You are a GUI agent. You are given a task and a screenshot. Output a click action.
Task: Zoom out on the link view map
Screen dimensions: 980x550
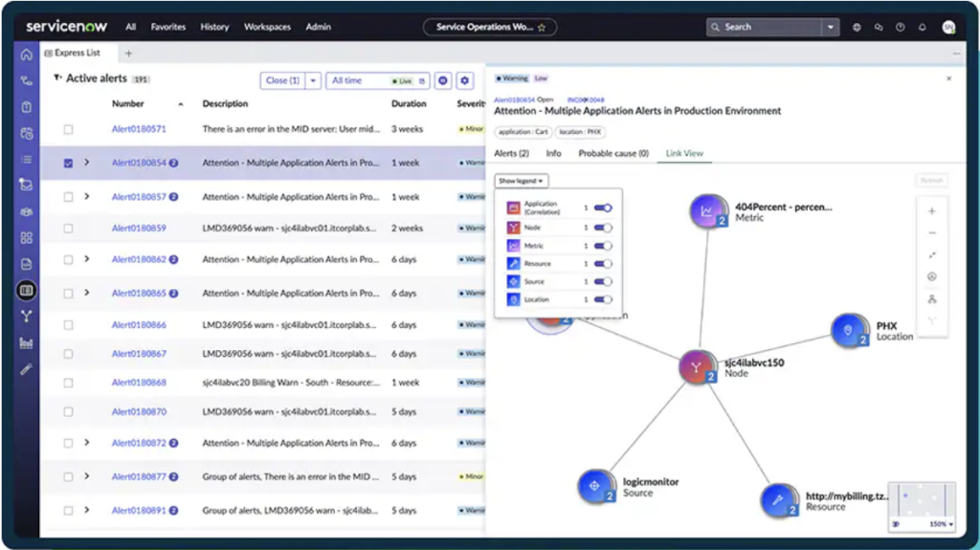coord(931,233)
